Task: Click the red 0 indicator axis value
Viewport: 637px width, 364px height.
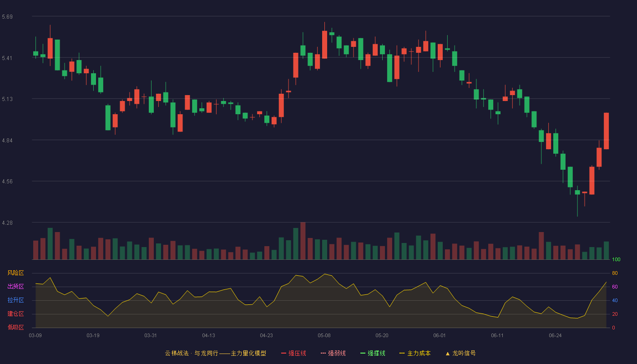Action: (x=613, y=328)
